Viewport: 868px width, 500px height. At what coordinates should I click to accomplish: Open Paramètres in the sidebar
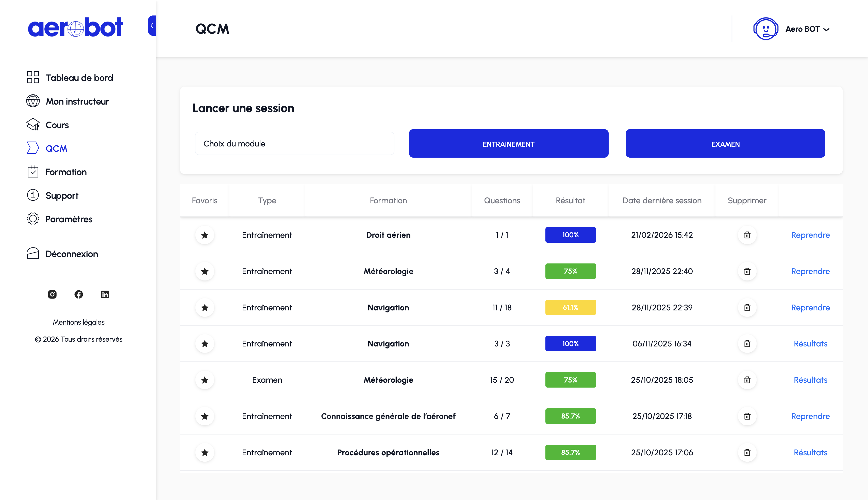(x=60, y=219)
